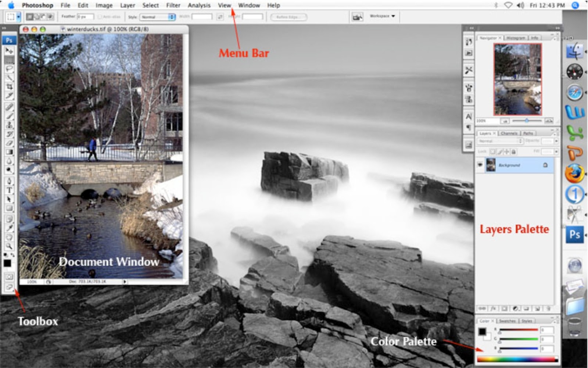Open the Filter menu

click(172, 5)
